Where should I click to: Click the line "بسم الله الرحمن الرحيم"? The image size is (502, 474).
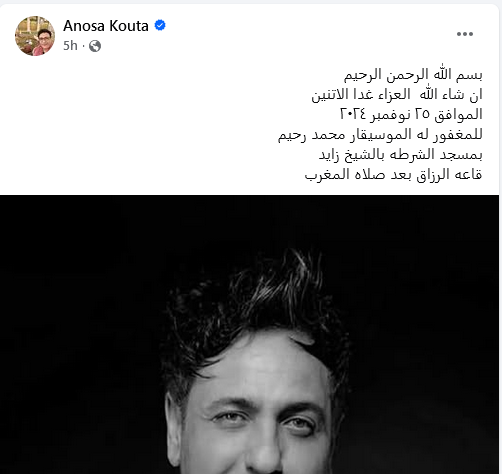(x=413, y=74)
